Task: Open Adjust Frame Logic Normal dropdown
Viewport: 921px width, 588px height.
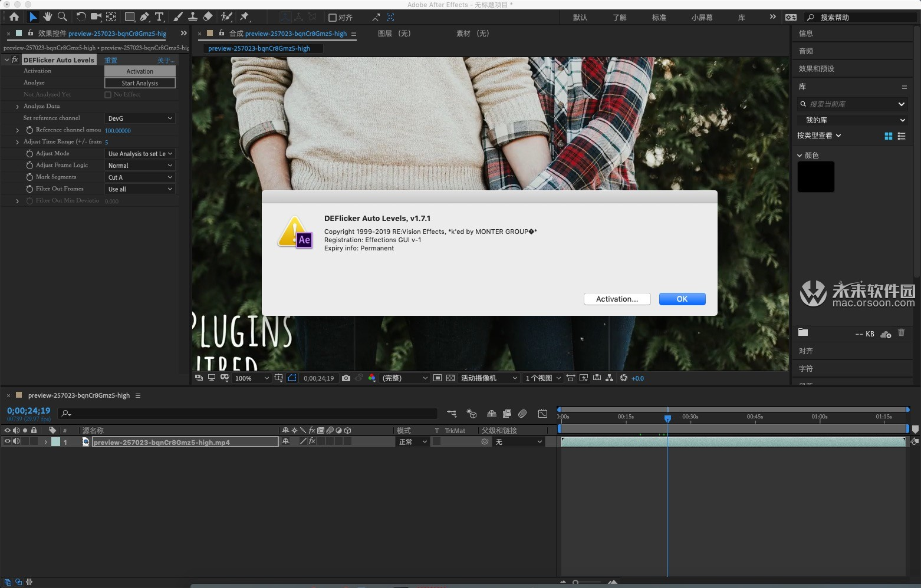Action: 140,166
